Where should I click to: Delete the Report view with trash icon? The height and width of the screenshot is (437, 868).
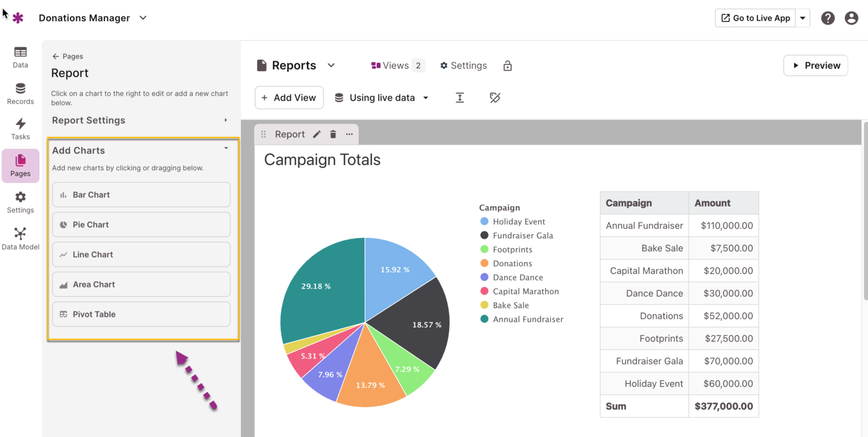333,134
